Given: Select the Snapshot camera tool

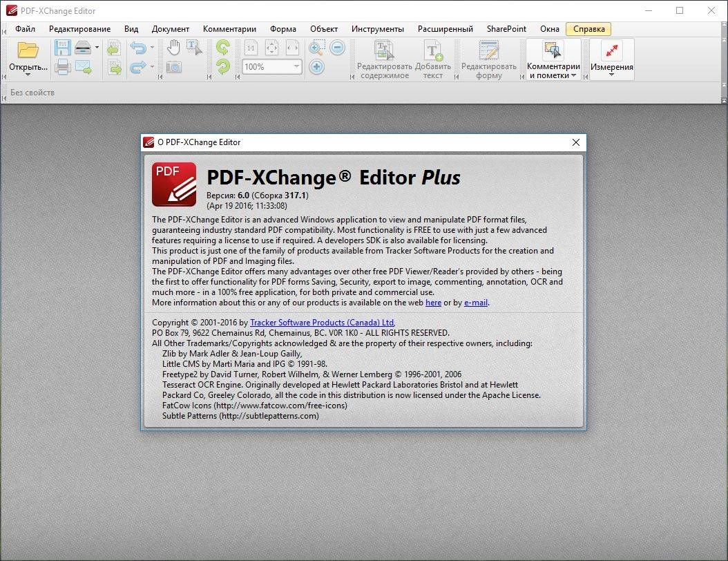Looking at the screenshot, I should (x=173, y=67).
